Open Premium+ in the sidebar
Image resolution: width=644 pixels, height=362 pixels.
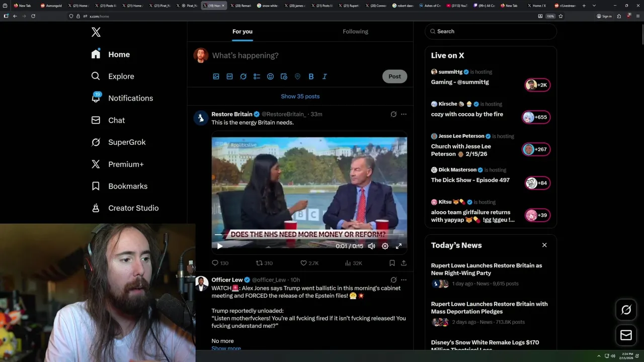[117, 164]
